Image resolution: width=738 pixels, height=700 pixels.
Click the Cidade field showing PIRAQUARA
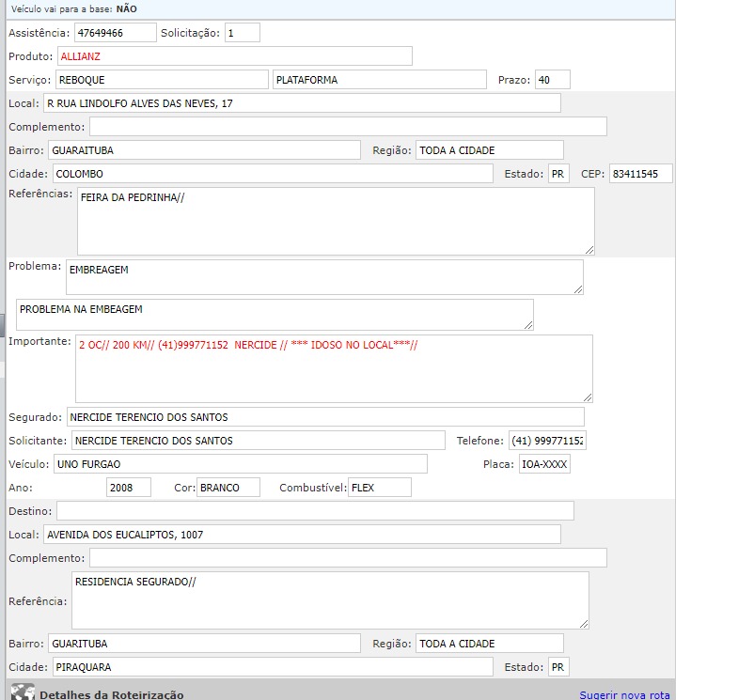point(272,667)
